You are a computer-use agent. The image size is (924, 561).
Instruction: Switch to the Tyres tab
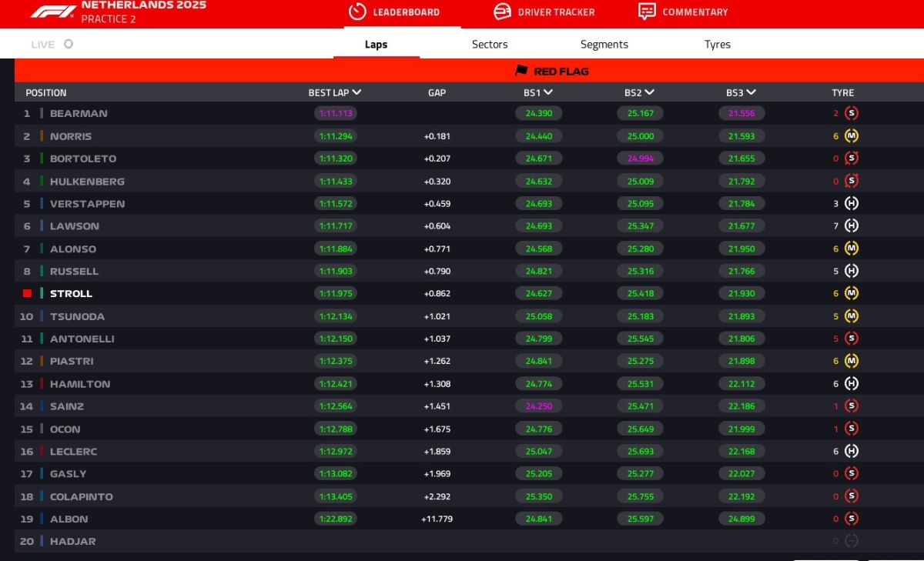(717, 45)
